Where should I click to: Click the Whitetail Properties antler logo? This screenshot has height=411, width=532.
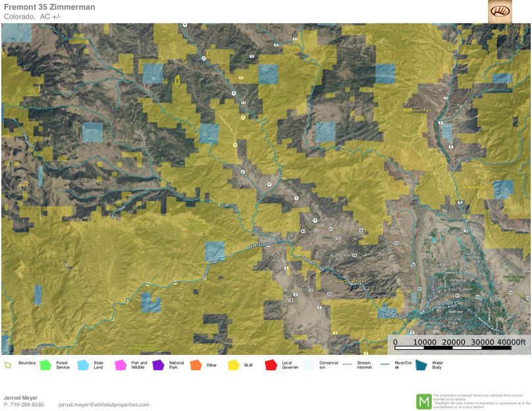(500, 11)
